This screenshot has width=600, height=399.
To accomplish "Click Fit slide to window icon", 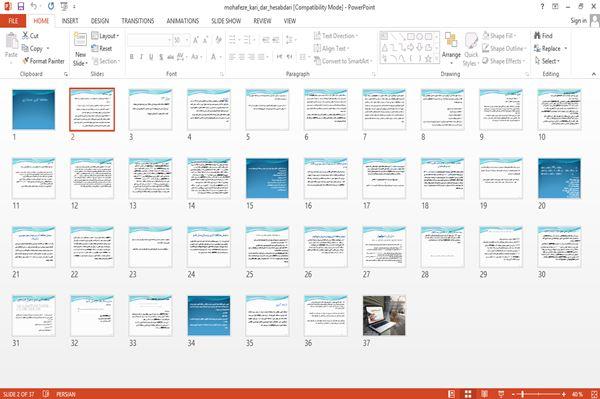I will (x=594, y=394).
